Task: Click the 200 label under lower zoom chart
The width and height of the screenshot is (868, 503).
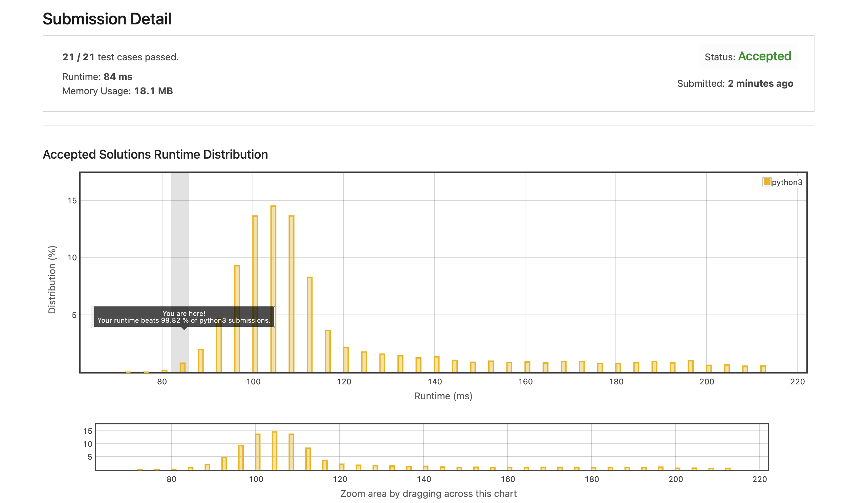Action: tap(675, 479)
